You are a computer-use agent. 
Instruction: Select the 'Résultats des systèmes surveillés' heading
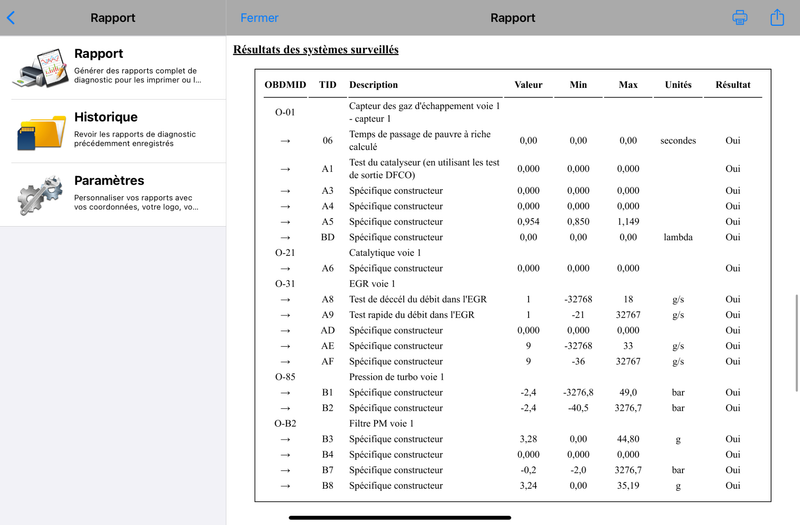click(x=316, y=49)
